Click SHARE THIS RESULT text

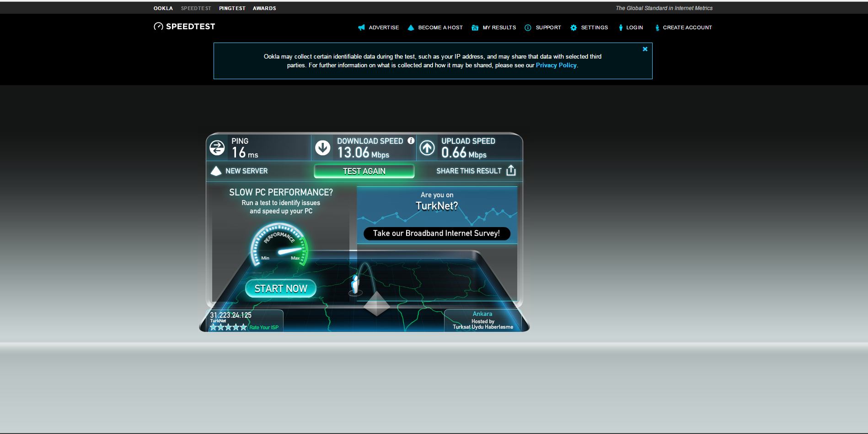(x=469, y=171)
